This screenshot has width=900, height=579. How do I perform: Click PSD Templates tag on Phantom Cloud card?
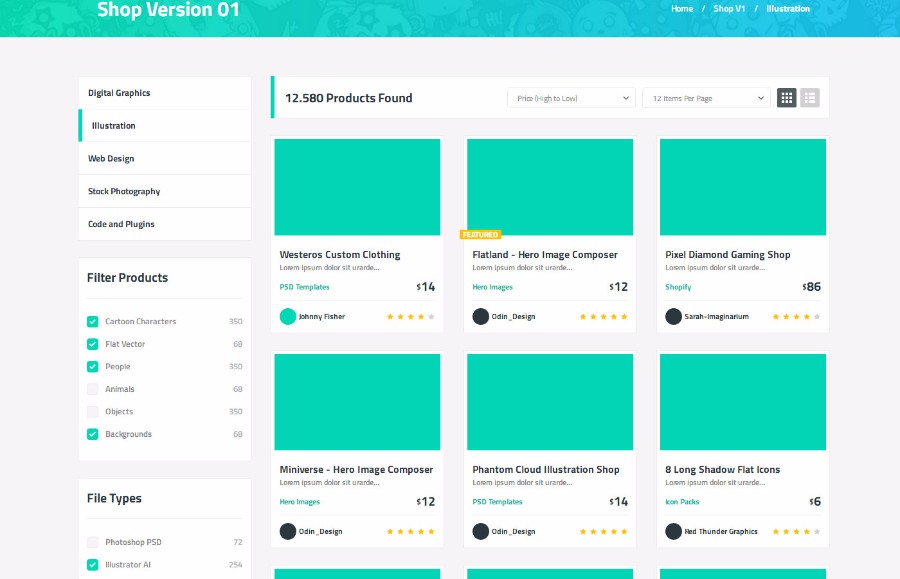pyautogui.click(x=497, y=502)
